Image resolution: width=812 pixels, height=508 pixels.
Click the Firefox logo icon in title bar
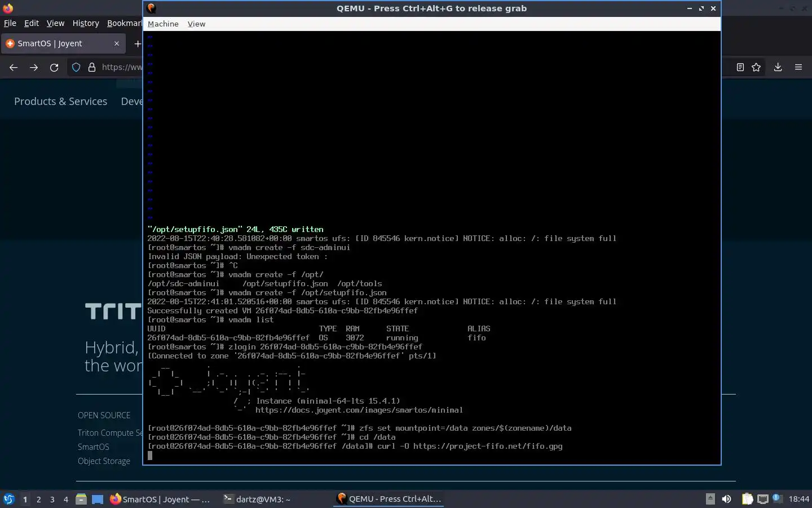tap(8, 8)
